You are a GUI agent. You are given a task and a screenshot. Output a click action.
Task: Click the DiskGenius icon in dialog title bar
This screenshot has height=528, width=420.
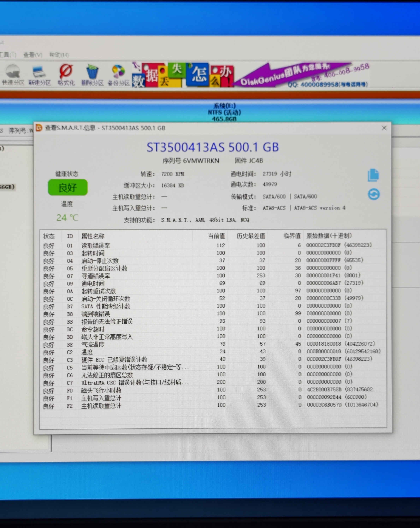pos(39,128)
